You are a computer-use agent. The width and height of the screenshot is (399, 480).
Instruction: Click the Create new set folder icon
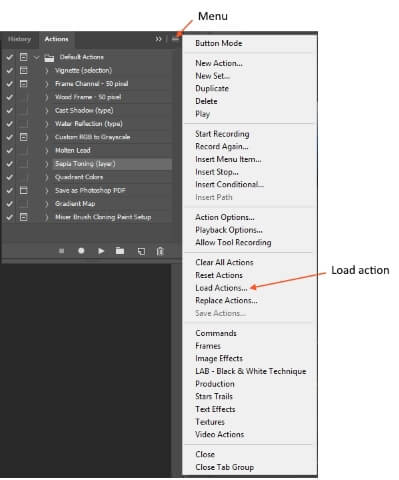click(120, 251)
